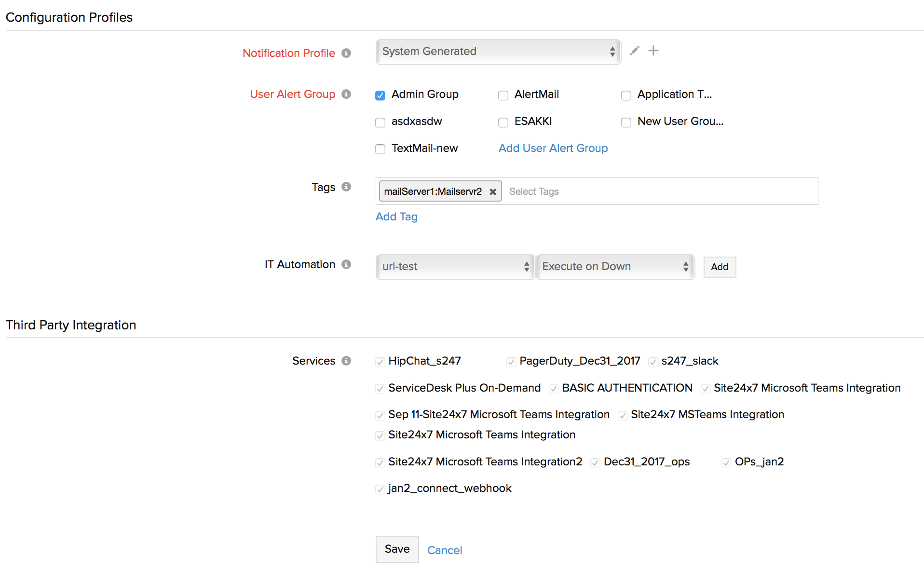Image resolution: width=924 pixels, height=571 pixels.
Task: Click the info icon next to IT Automation
Action: tap(346, 264)
